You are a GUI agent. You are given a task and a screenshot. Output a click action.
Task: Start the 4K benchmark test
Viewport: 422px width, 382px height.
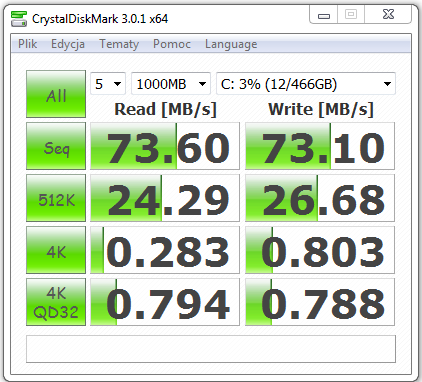tap(56, 250)
